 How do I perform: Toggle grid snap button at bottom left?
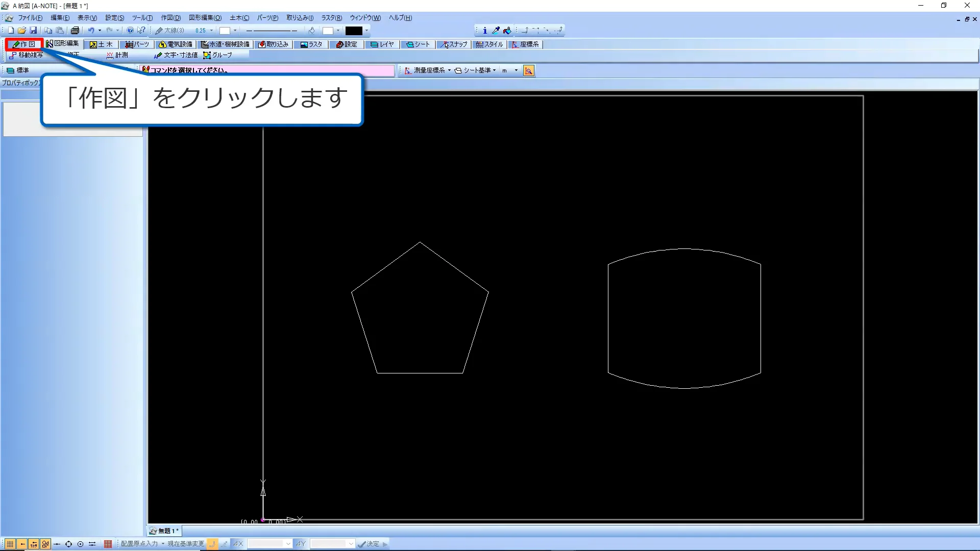coord(10,544)
